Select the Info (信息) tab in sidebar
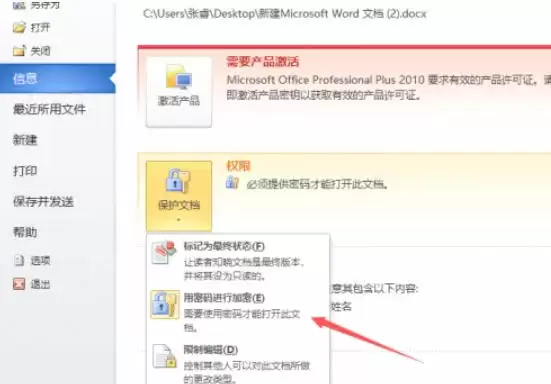Image resolution: width=551 pixels, height=384 pixels. point(58,78)
